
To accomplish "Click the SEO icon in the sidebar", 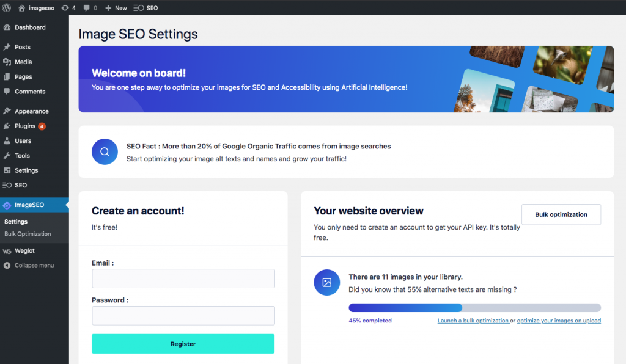I will pyautogui.click(x=7, y=185).
